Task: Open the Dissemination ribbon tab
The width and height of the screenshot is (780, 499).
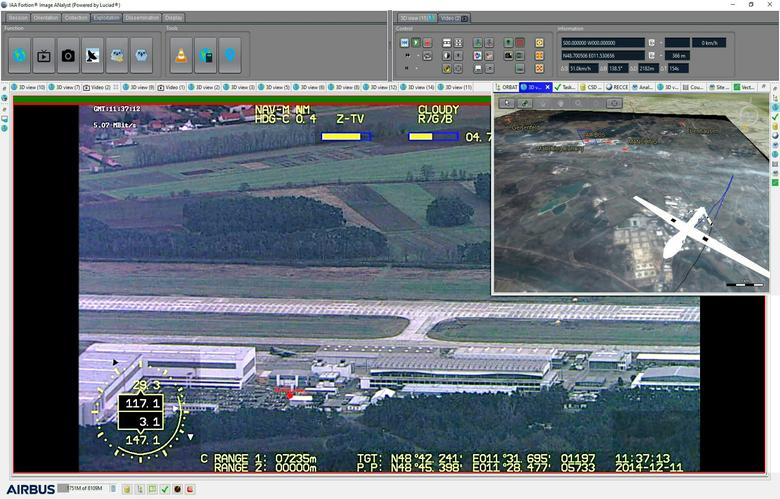Action: pos(142,18)
